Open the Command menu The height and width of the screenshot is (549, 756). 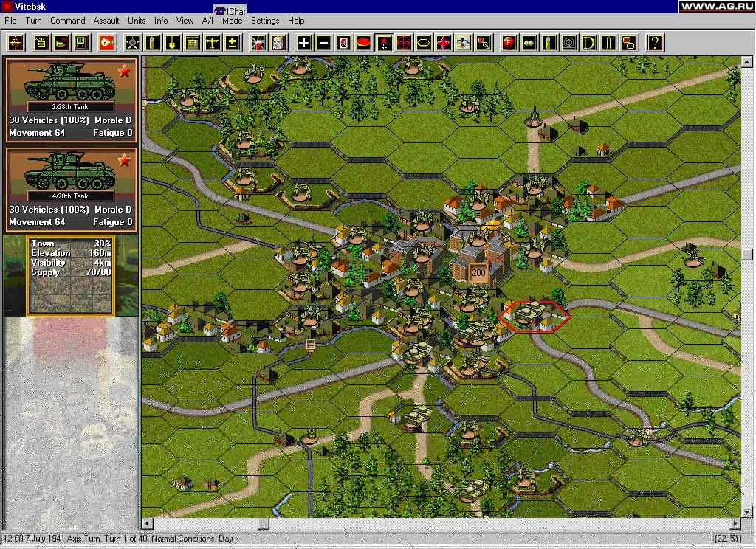point(67,21)
